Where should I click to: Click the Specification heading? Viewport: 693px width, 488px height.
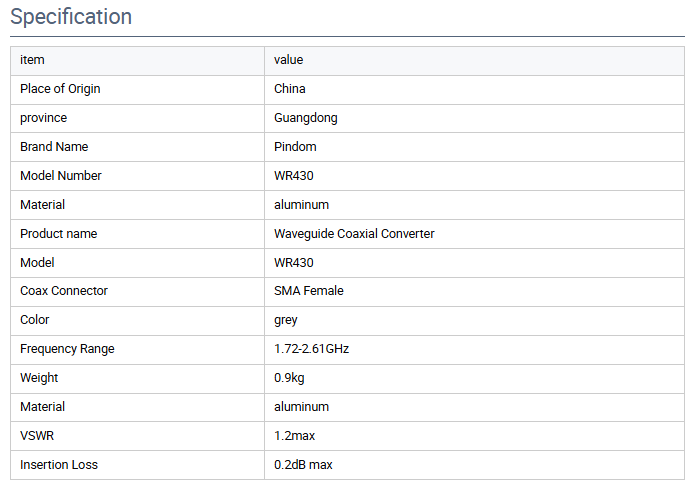tap(71, 17)
